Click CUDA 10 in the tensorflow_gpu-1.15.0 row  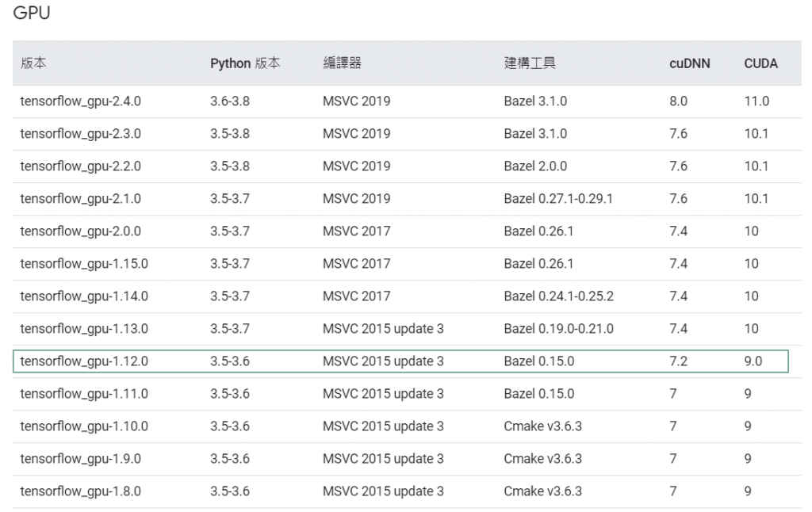coord(752,264)
